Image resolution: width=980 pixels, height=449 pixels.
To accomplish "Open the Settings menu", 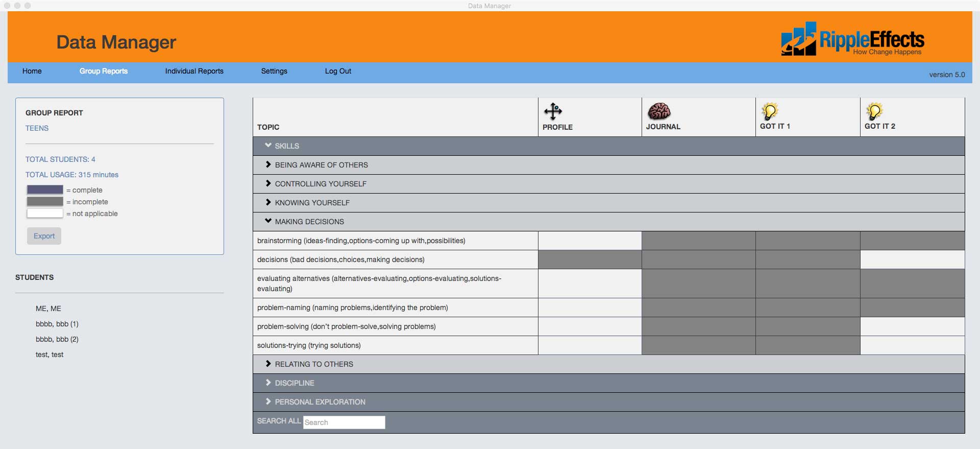I will (x=274, y=71).
